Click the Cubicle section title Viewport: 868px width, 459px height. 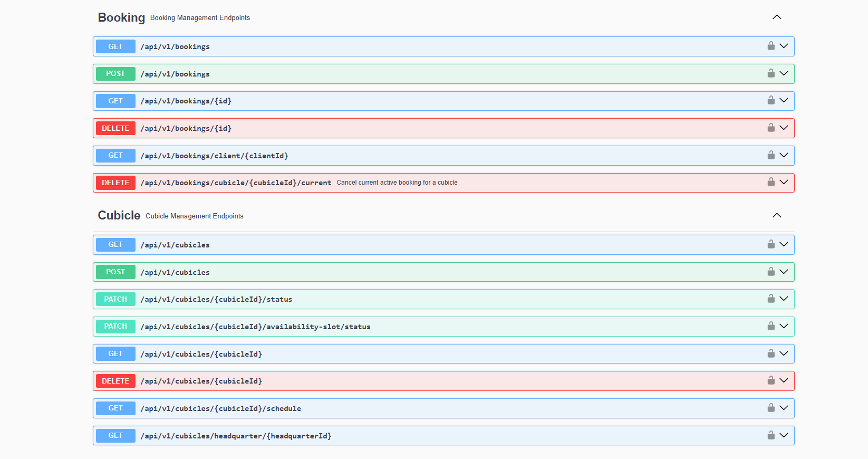click(119, 215)
